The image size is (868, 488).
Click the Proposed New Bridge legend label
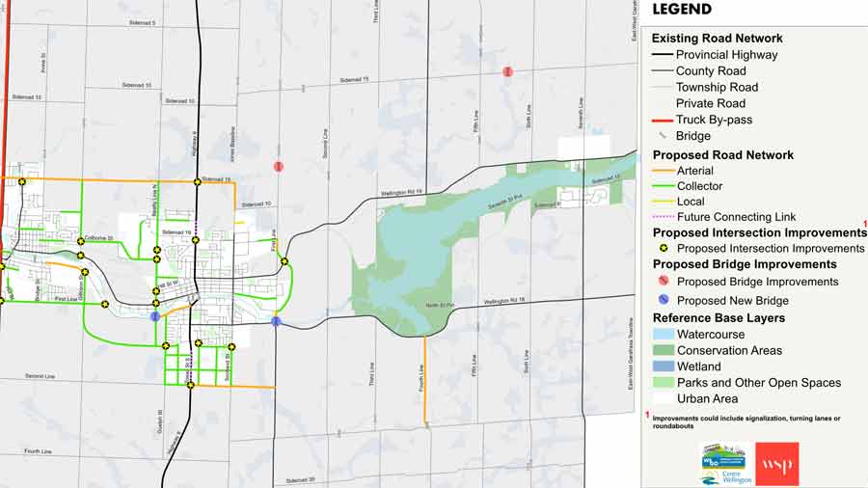[x=733, y=301]
